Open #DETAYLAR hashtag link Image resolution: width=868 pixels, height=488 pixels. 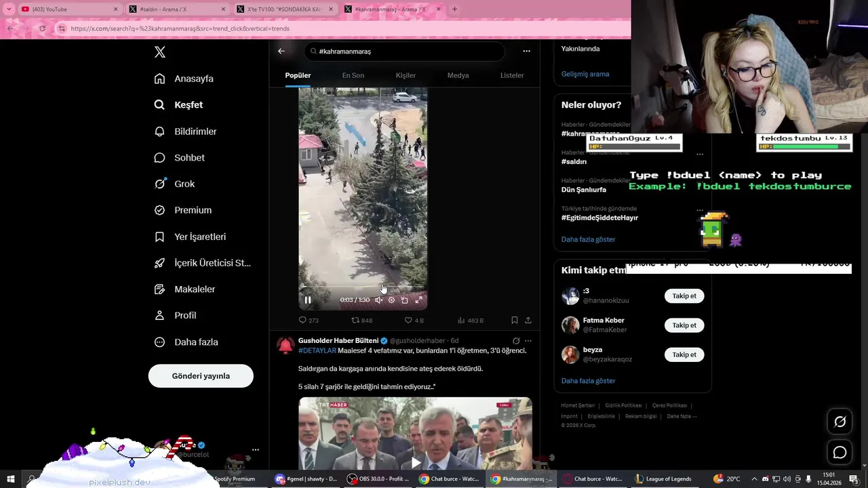pos(317,350)
